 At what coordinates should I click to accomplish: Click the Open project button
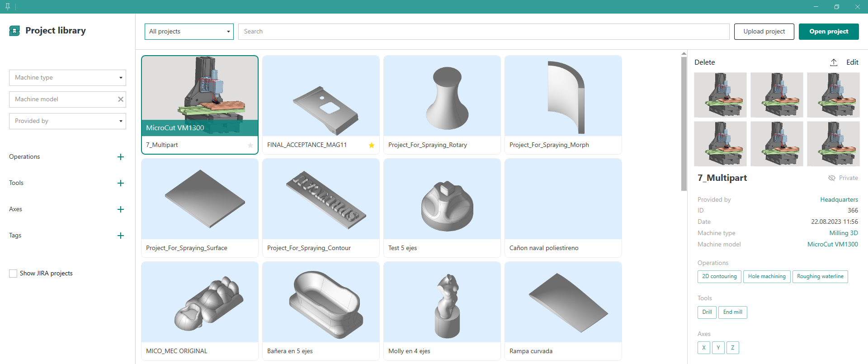point(828,32)
